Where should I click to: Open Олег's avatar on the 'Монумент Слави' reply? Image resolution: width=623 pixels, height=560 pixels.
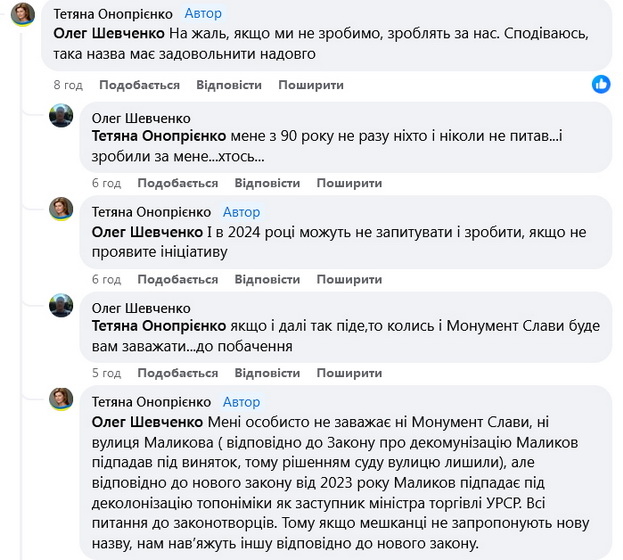click(x=62, y=306)
